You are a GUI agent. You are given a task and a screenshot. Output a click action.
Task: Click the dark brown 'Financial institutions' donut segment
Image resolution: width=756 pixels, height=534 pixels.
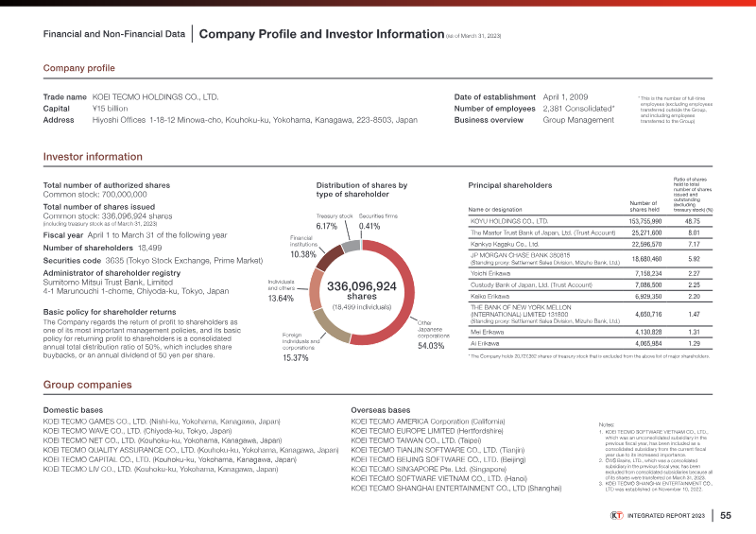(x=327, y=257)
